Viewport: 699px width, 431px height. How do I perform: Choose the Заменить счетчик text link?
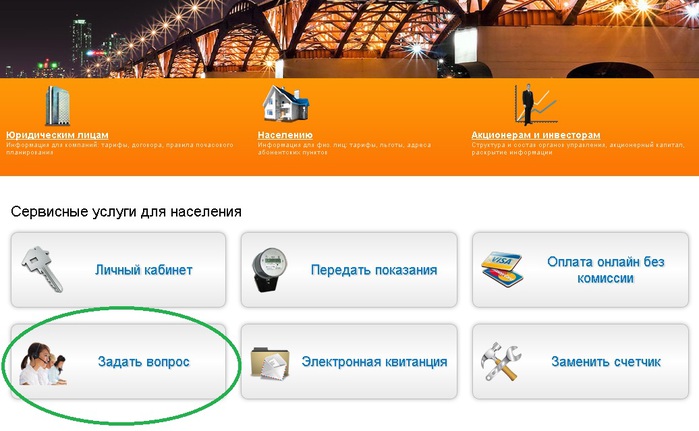point(606,361)
